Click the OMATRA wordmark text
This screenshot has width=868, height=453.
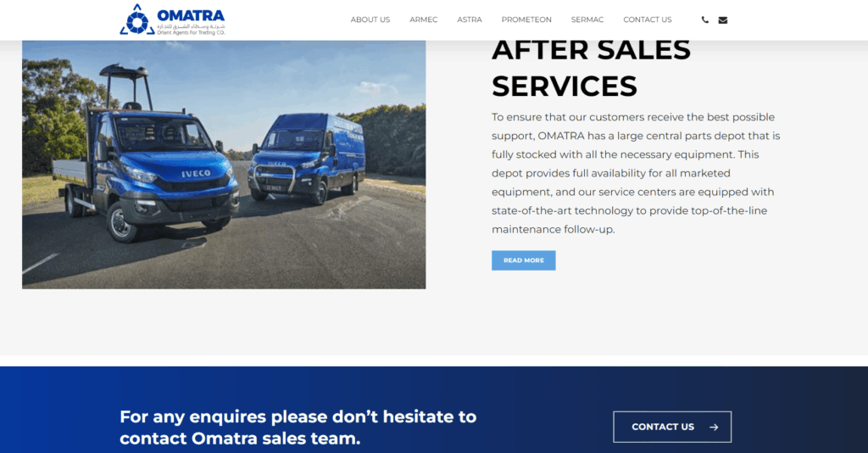click(191, 15)
